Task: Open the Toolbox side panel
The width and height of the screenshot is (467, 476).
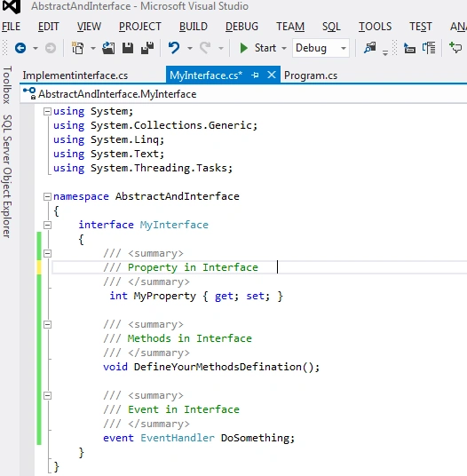Action: click(7, 85)
